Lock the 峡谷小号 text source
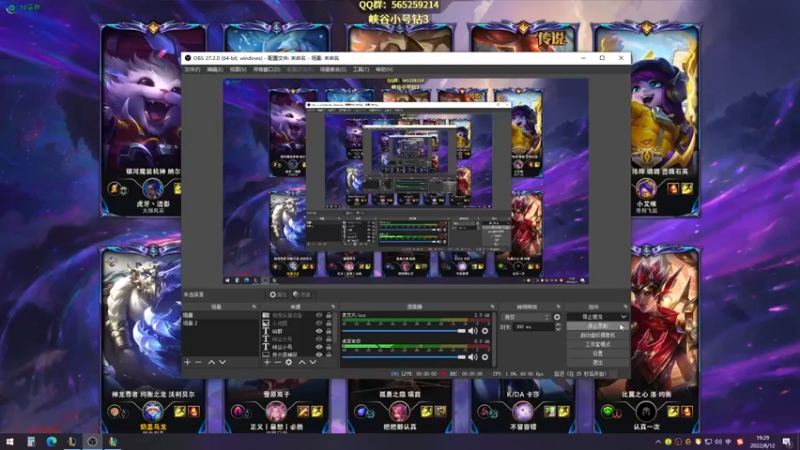 coord(329,347)
